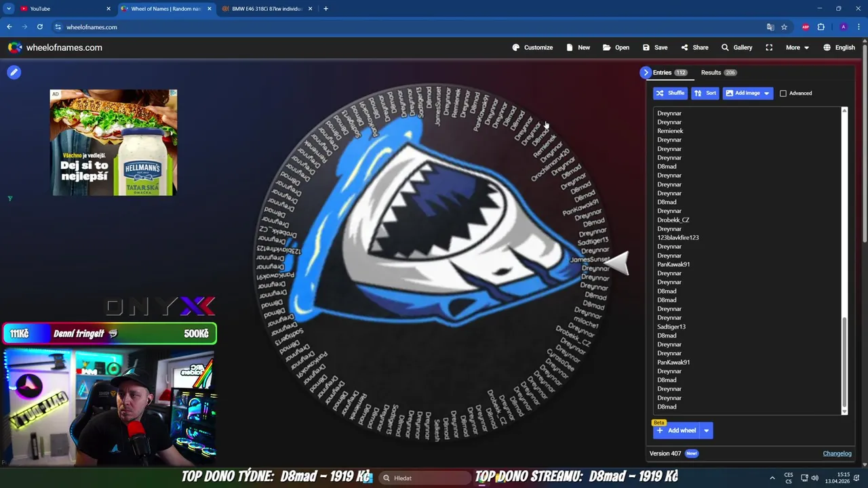Viewport: 868px width, 488px height.
Task: Click the entries list scrollbar thumb
Action: coord(844,363)
